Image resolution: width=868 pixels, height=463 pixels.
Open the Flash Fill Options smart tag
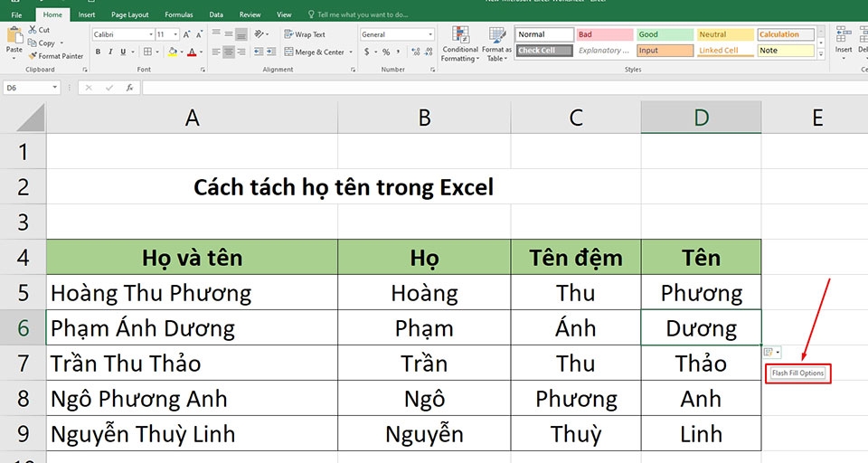coord(771,353)
